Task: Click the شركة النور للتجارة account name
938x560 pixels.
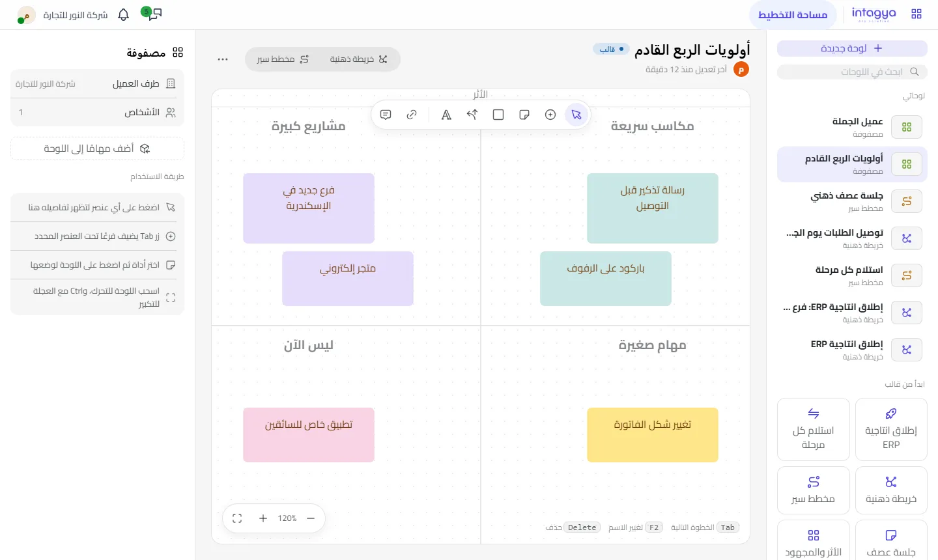Action: coord(76,15)
